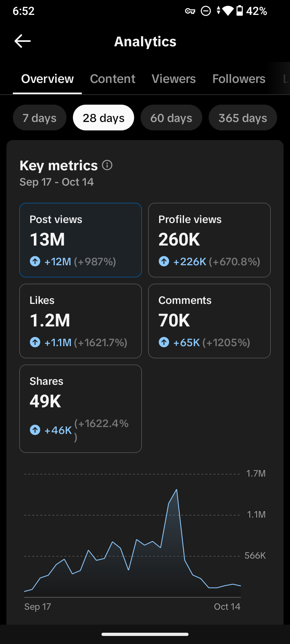290x644 pixels.
Task: Tap the peak point on the views chart
Action: (176, 490)
